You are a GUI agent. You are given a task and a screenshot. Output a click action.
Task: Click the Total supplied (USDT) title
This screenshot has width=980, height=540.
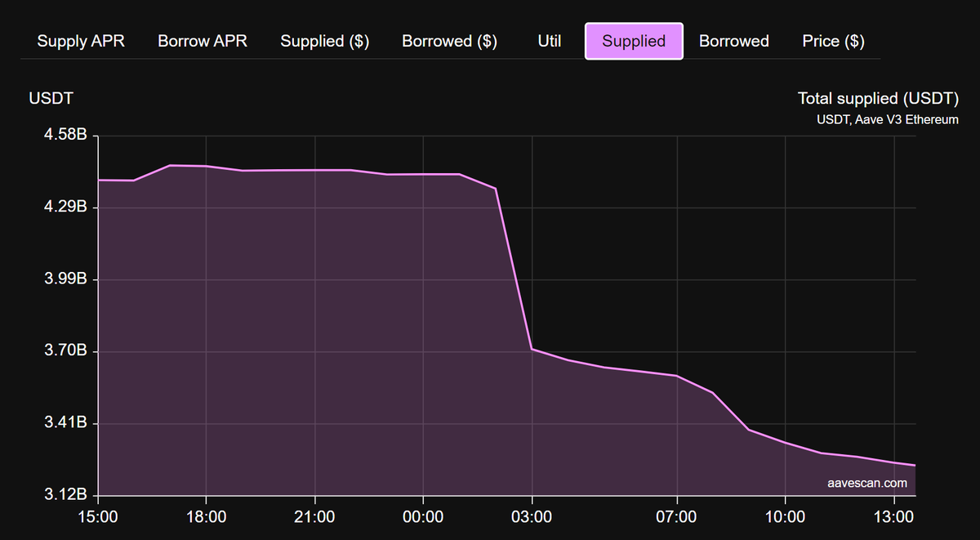click(878, 99)
